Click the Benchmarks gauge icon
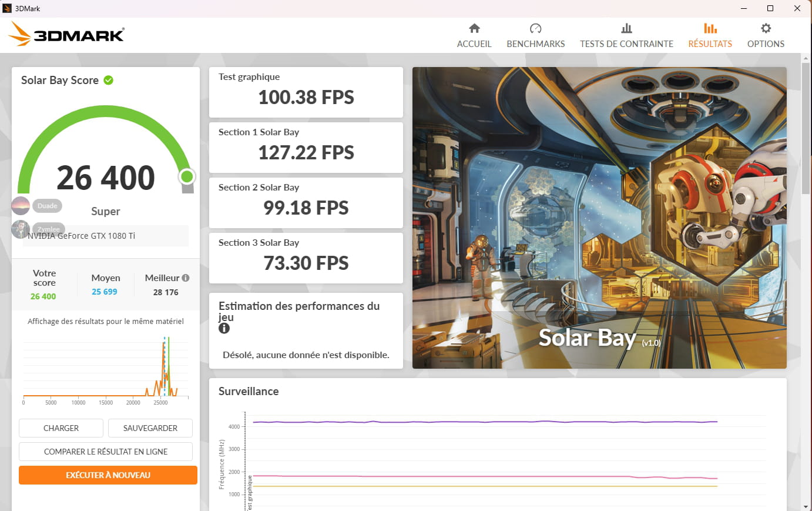 pyautogui.click(x=535, y=28)
